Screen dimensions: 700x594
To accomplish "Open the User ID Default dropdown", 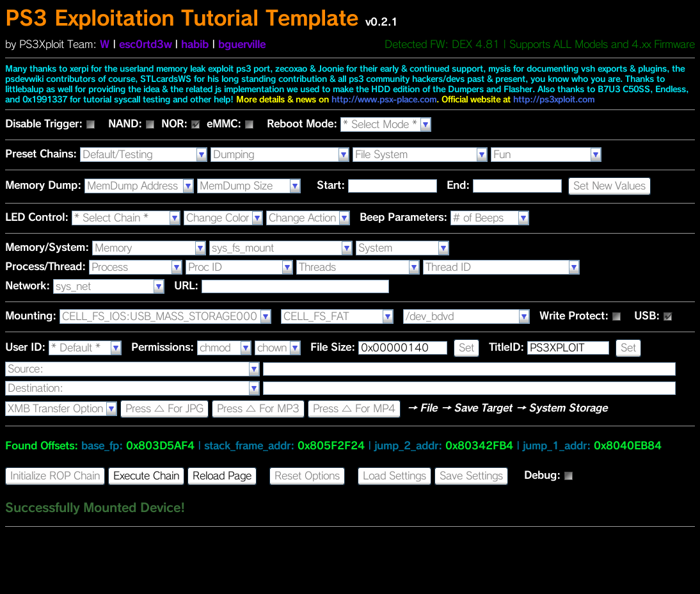I will 85,348.
